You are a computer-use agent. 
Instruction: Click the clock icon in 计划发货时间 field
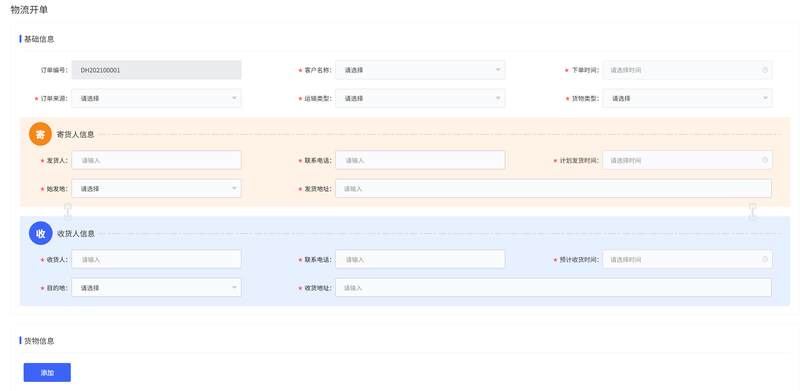(x=765, y=160)
